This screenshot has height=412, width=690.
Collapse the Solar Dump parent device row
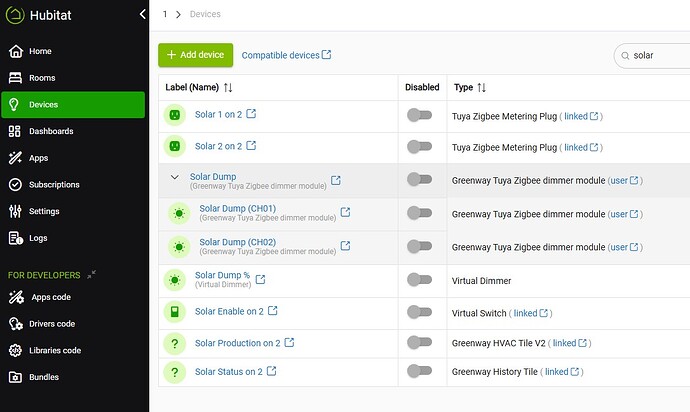point(175,178)
